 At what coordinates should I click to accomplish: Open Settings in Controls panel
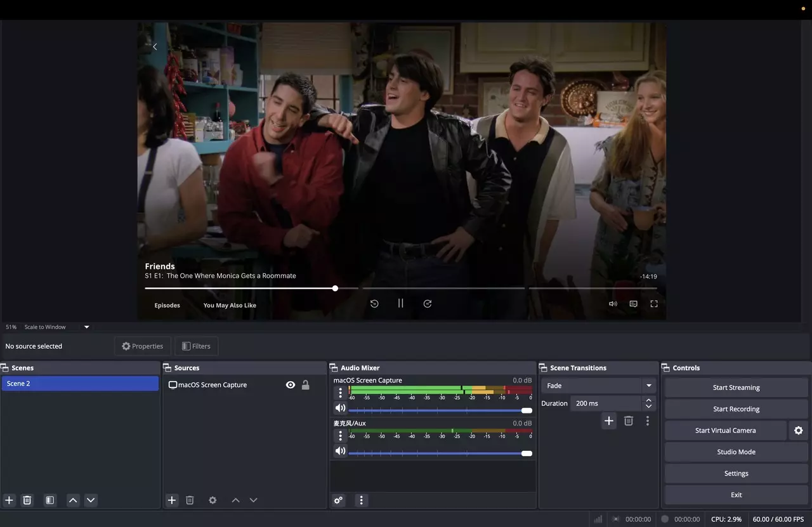pyautogui.click(x=736, y=474)
